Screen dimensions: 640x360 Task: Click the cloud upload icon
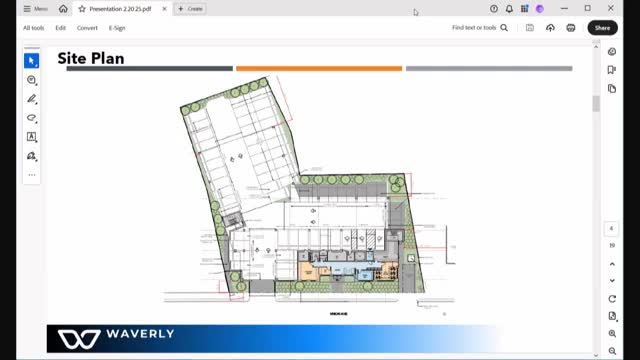[550, 28]
